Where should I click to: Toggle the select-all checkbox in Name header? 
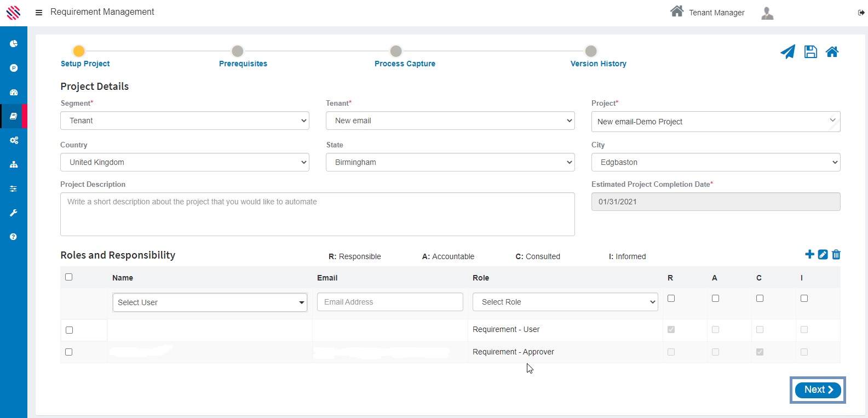click(69, 277)
